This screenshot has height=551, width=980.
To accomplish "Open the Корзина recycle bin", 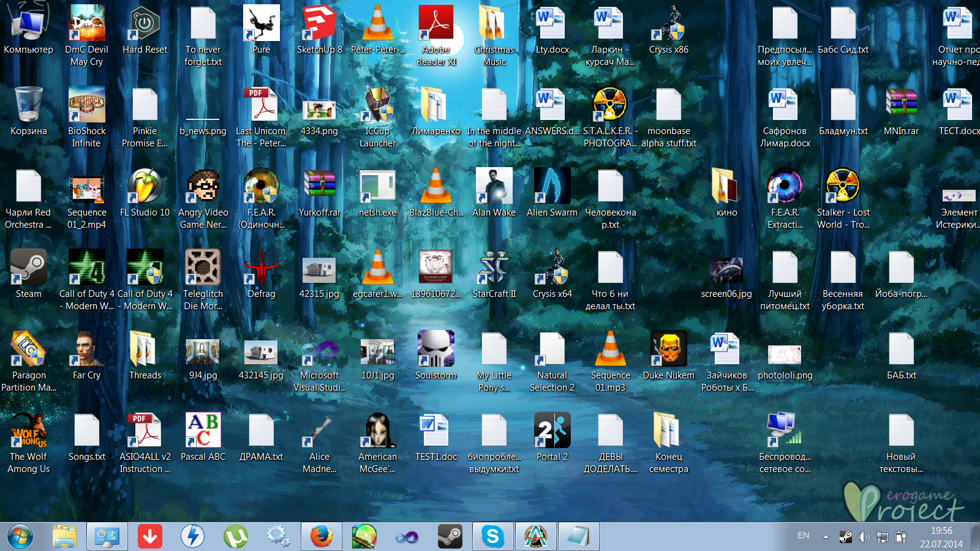I will 28,111.
